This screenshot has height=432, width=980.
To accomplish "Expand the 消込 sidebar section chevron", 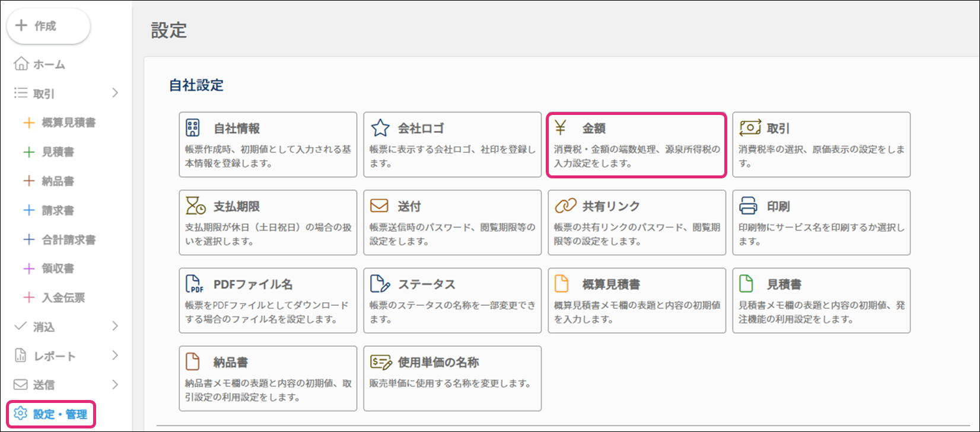I will 115,326.
